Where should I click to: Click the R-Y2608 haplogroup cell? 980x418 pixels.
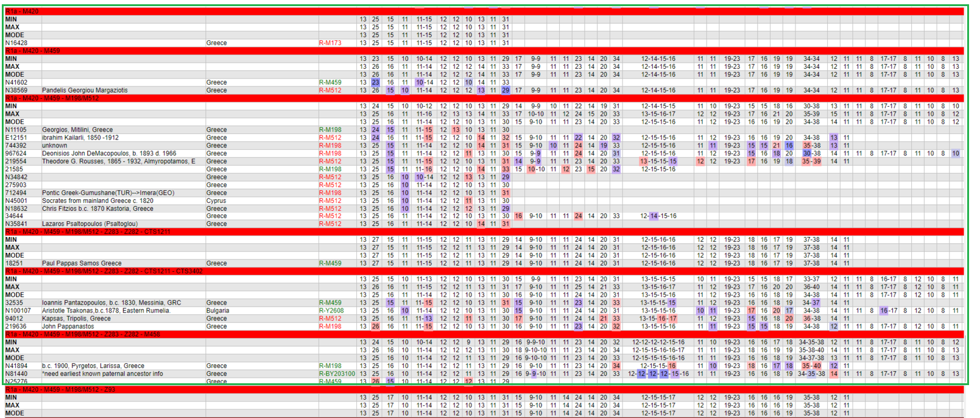(331, 311)
